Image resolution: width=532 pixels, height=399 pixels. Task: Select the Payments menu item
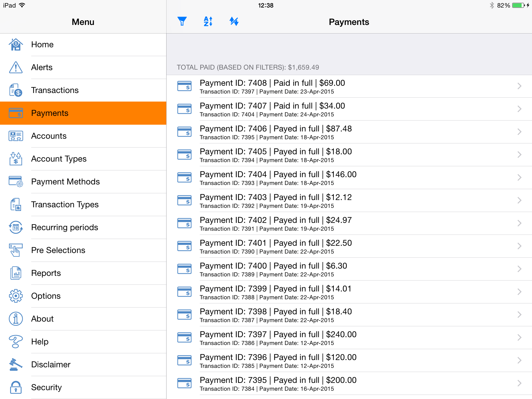tap(83, 113)
